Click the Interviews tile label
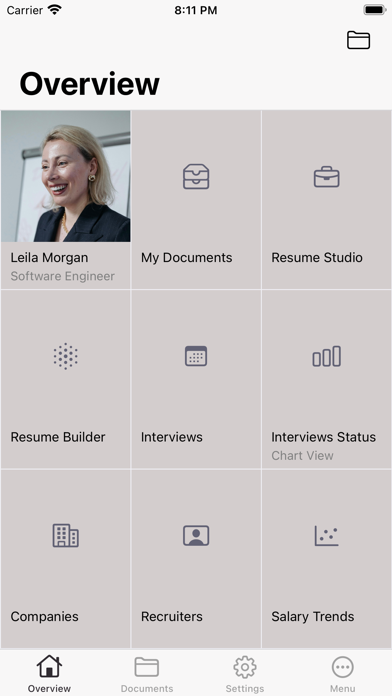Viewport: 392px width, 696px height. tap(172, 437)
